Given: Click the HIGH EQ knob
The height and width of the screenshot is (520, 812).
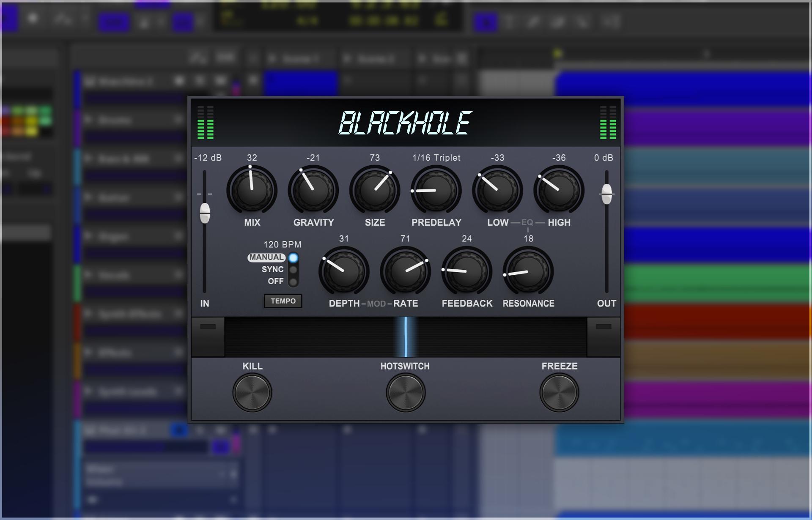Looking at the screenshot, I should click(x=559, y=190).
